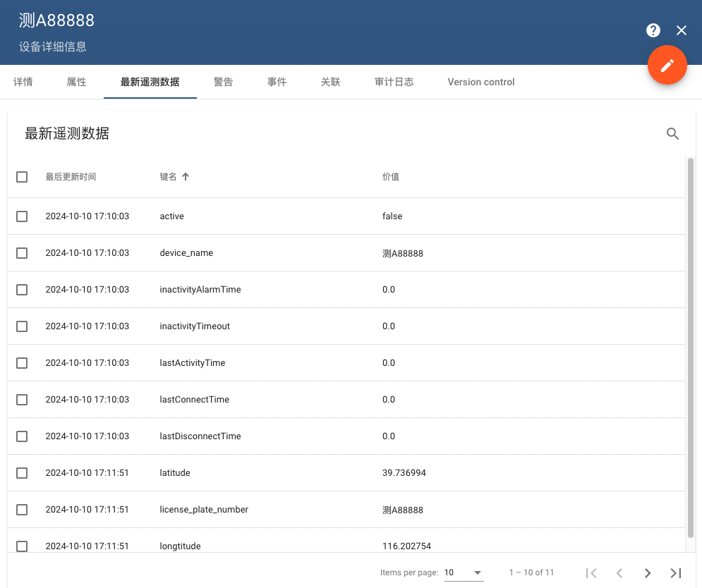
Task: Open the telemetry search magnifier
Action: click(x=672, y=133)
